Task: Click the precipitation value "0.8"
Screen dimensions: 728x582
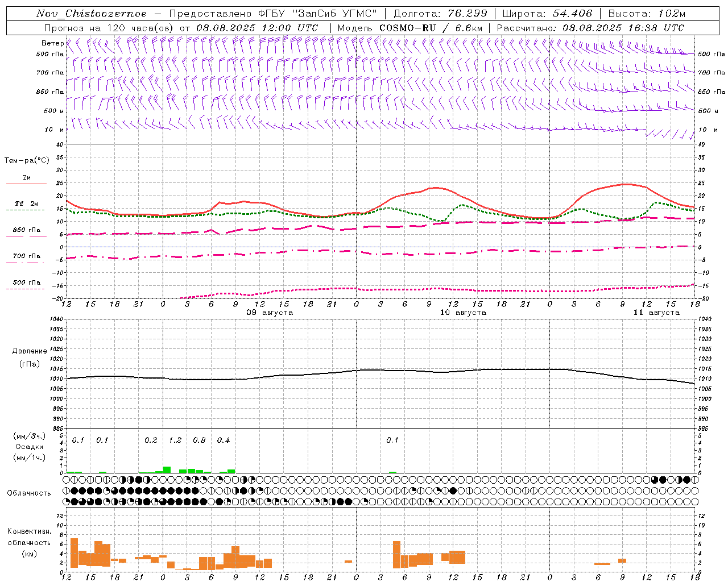Action: click(x=199, y=440)
